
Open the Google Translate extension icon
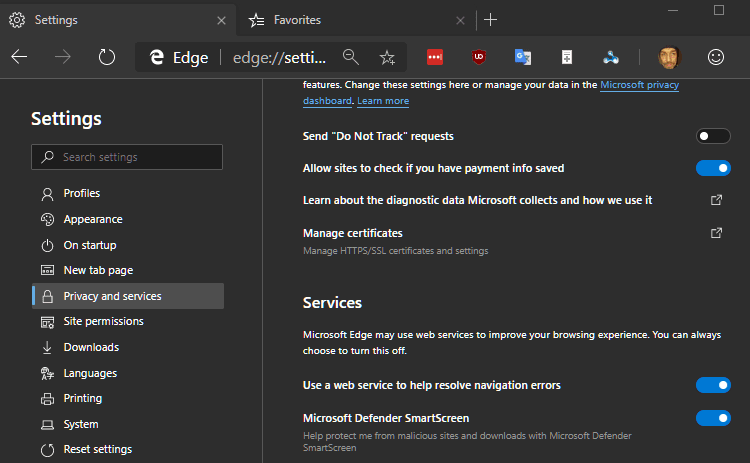(x=523, y=57)
